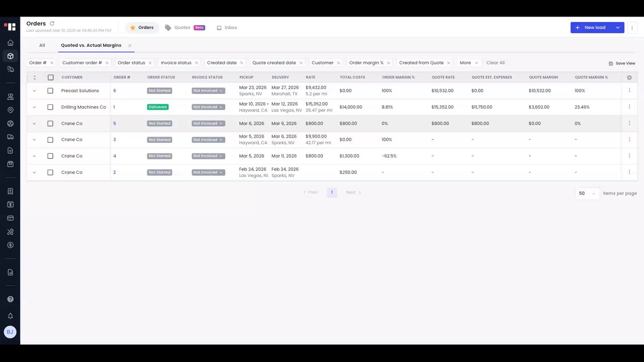Switch to the Orders tab
The width and height of the screenshot is (644, 362).
coord(142,28)
